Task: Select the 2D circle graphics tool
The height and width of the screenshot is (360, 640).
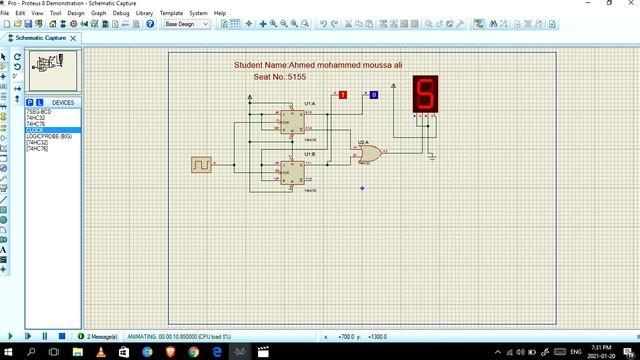Action: point(4,220)
